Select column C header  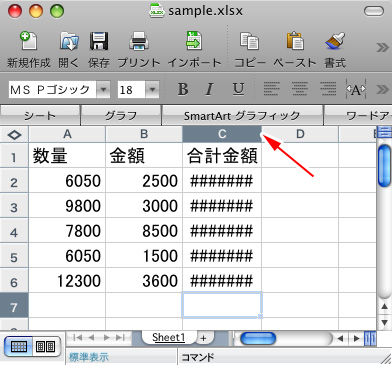tap(222, 134)
